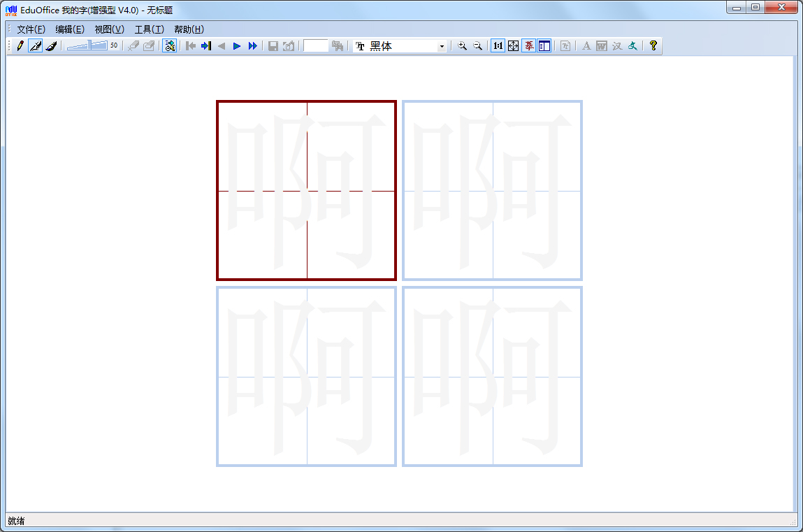
Task: Open the help question mark icon
Action: [653, 45]
